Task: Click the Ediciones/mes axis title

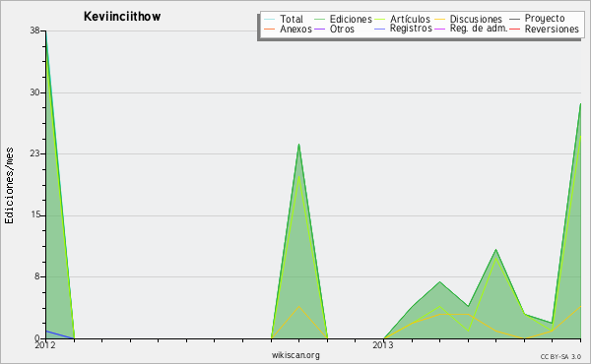Action: pyautogui.click(x=10, y=186)
